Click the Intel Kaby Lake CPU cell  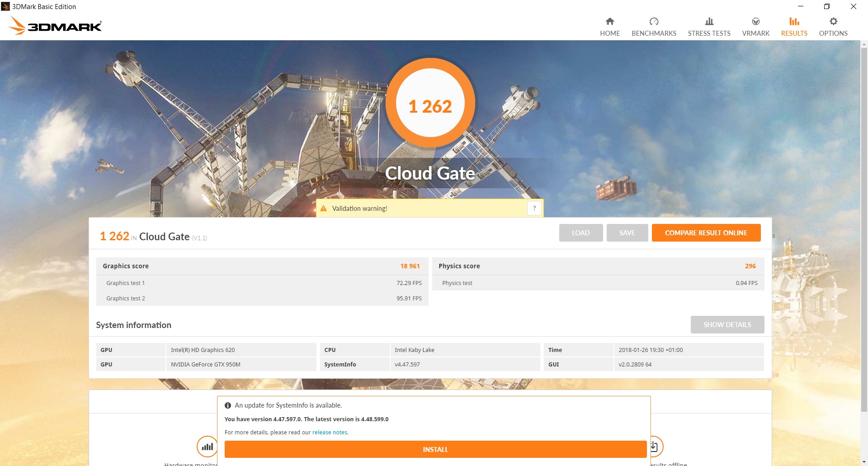click(x=465, y=350)
